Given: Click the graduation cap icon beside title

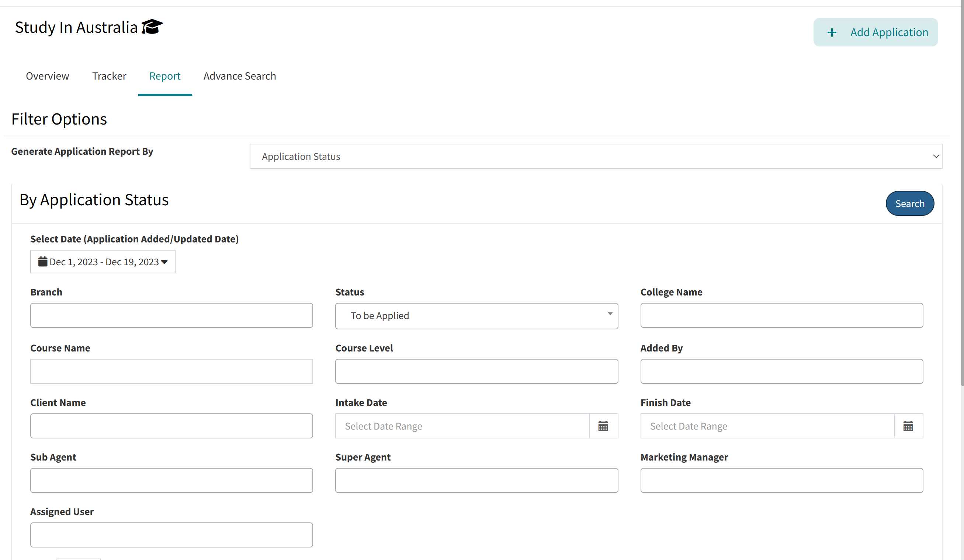Looking at the screenshot, I should (152, 27).
